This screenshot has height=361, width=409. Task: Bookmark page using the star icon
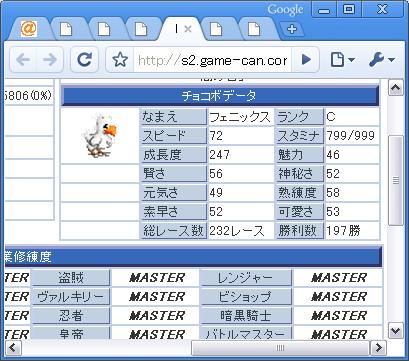tap(120, 60)
